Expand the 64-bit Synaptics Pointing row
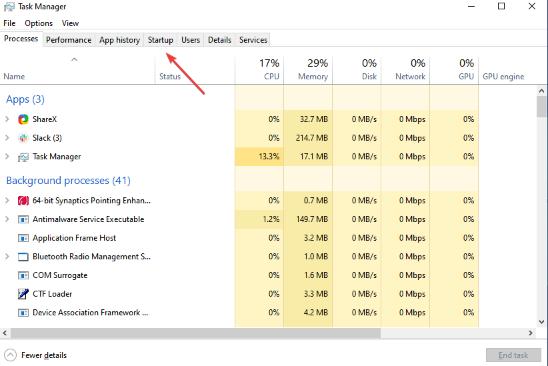The width and height of the screenshot is (548, 366). (x=7, y=200)
